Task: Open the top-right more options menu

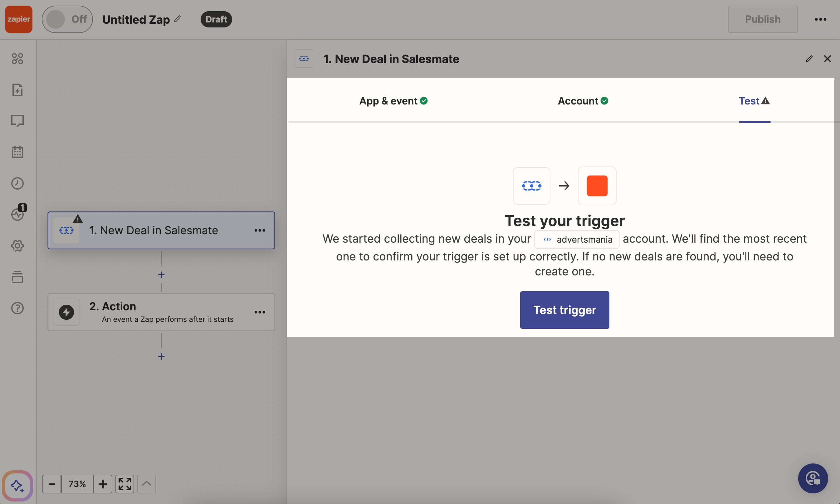Action: click(x=820, y=19)
